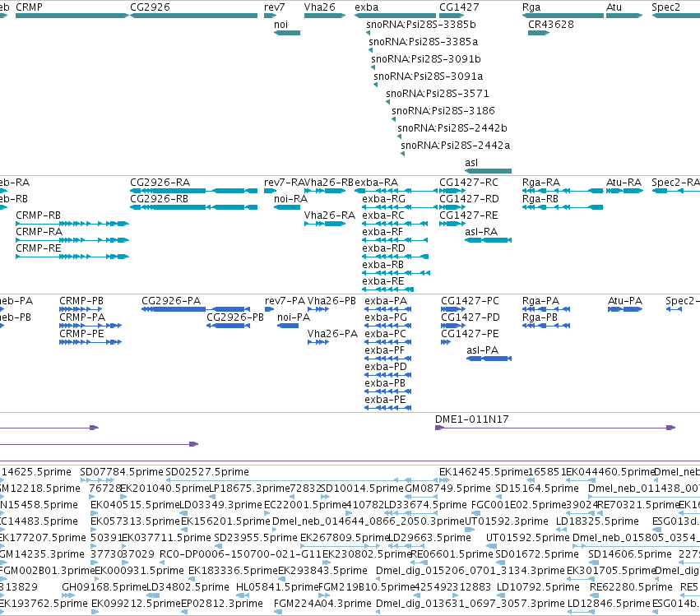Click the CG2926-PB protein feature
The height and width of the screenshot is (616, 700).
pos(228,326)
